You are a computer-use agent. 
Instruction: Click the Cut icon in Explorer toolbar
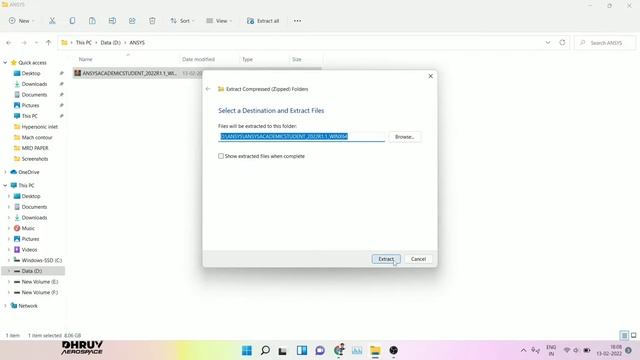click(52, 21)
